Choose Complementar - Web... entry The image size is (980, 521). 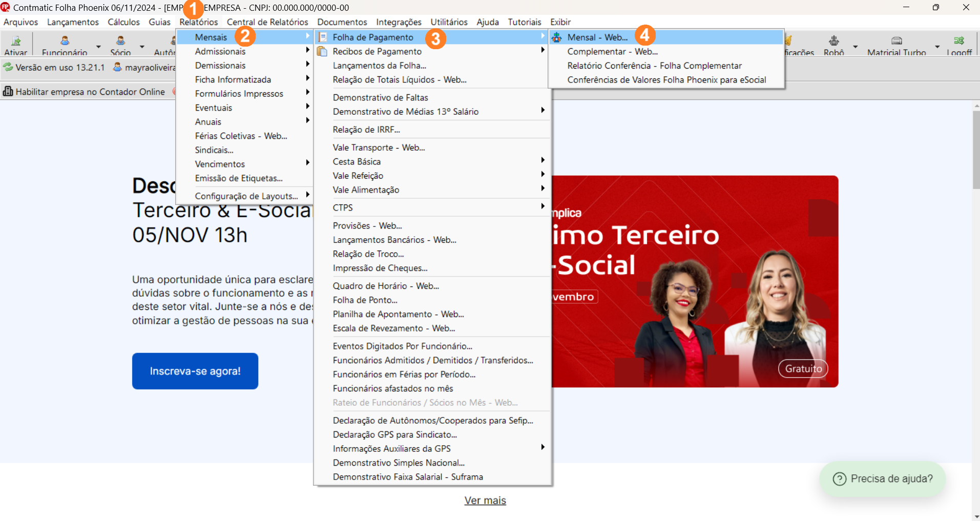point(666,51)
